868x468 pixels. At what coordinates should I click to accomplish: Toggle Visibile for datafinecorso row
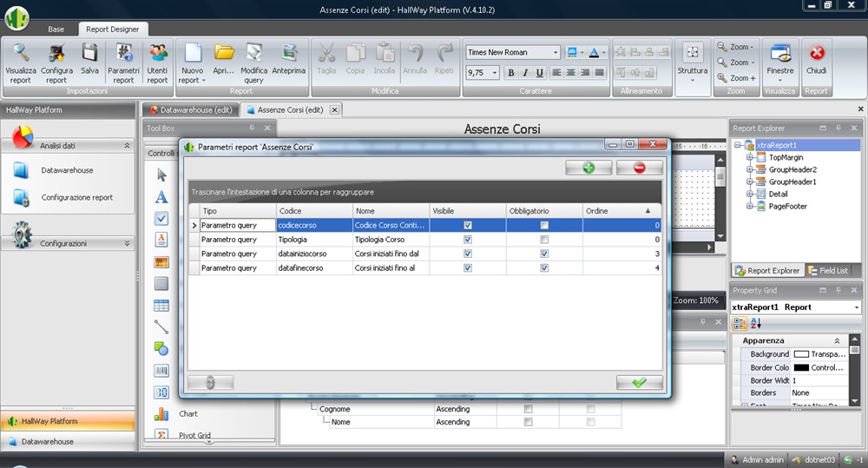coord(468,268)
